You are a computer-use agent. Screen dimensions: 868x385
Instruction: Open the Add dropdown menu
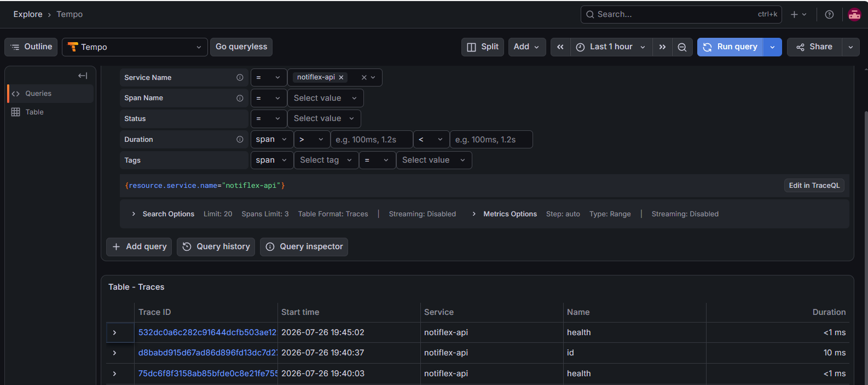tap(527, 47)
